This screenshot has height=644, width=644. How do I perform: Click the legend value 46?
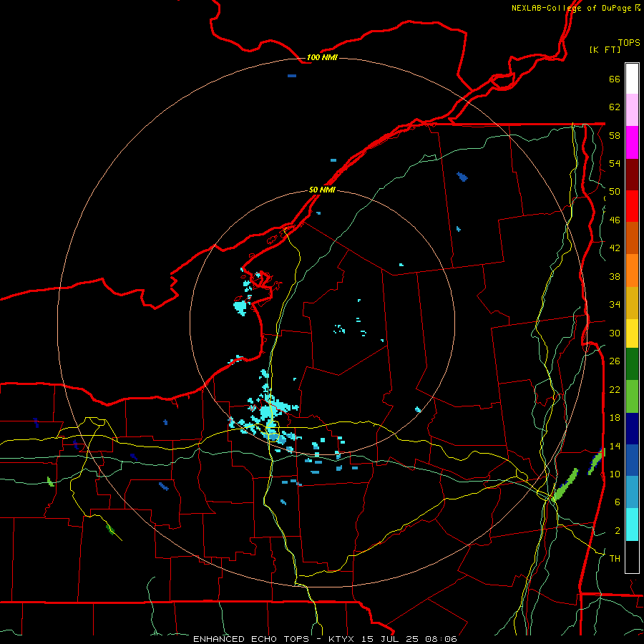point(615,220)
